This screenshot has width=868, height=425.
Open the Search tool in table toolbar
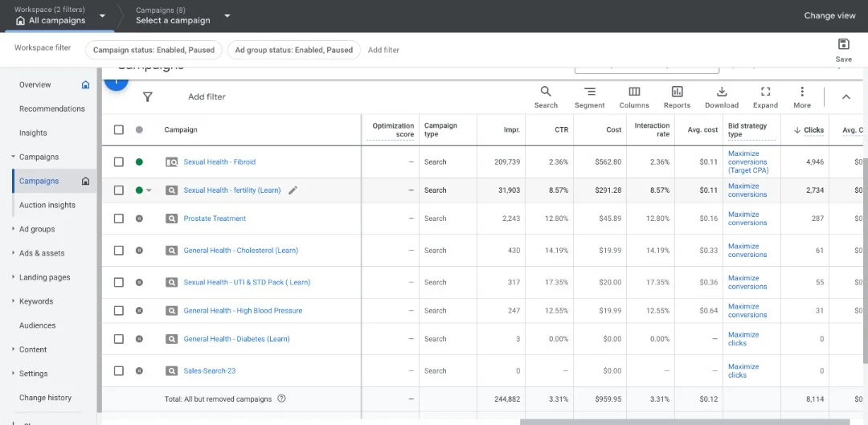pyautogui.click(x=546, y=97)
